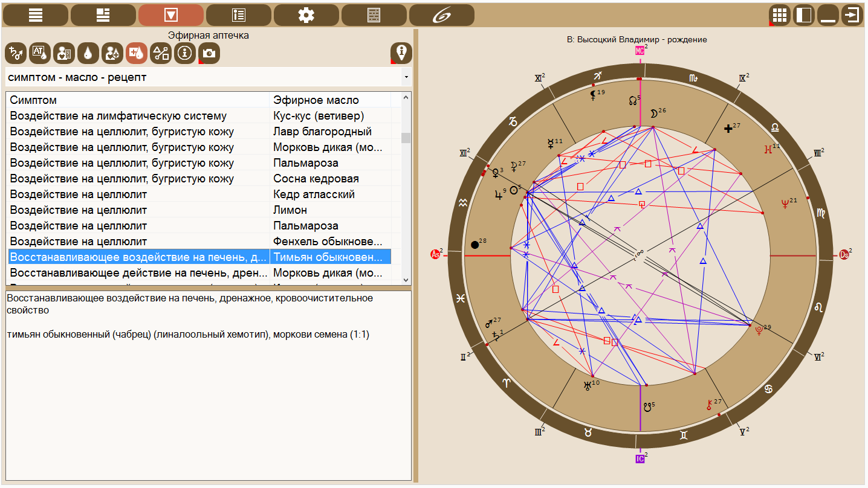Toggle the highlighted down-triangle top button

point(170,15)
